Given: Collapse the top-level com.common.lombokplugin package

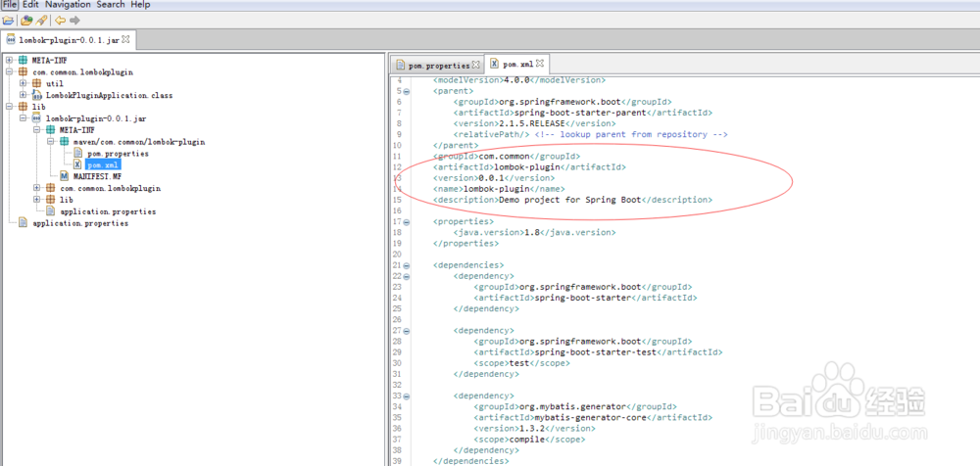Looking at the screenshot, I should click(x=9, y=71).
